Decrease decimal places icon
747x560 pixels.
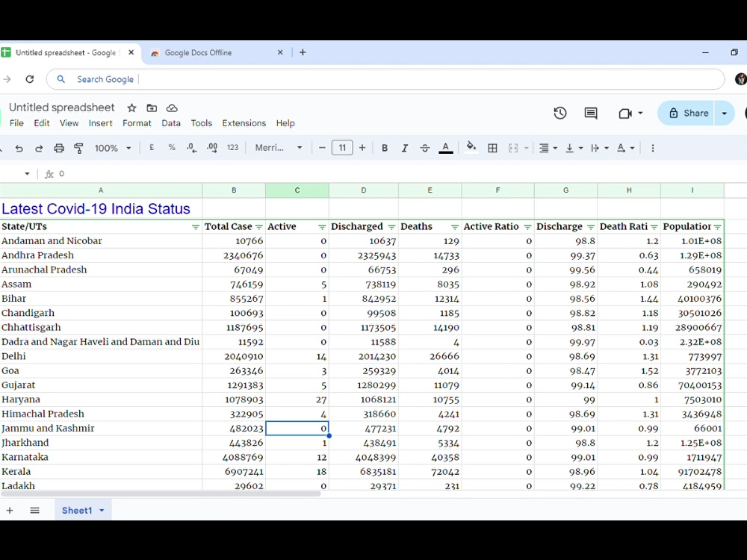pyautogui.click(x=191, y=148)
